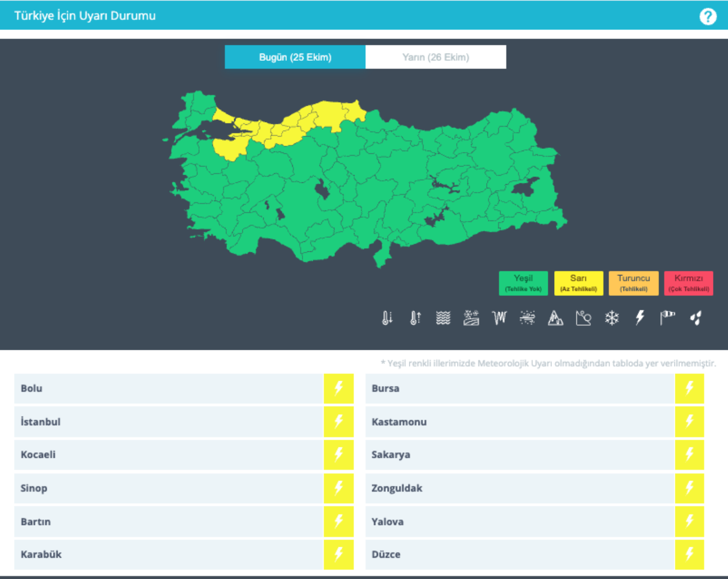The width and height of the screenshot is (728, 579).
Task: Select the fog wavy lines icon
Action: (443, 318)
